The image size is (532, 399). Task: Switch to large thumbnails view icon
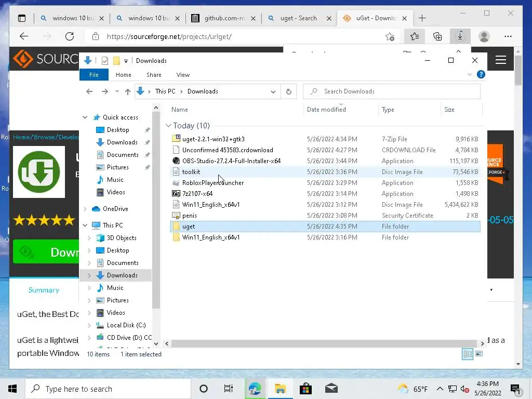point(478,354)
